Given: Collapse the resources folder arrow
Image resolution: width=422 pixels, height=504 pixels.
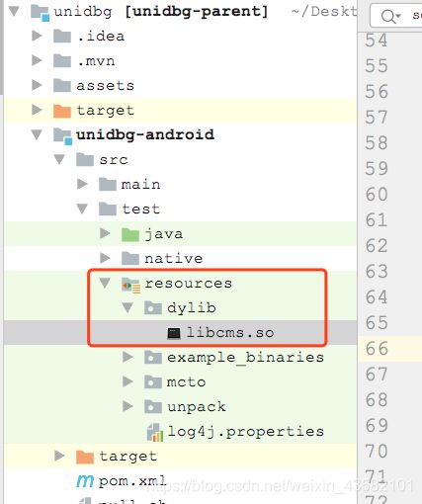Looking at the screenshot, I should click(x=105, y=284).
